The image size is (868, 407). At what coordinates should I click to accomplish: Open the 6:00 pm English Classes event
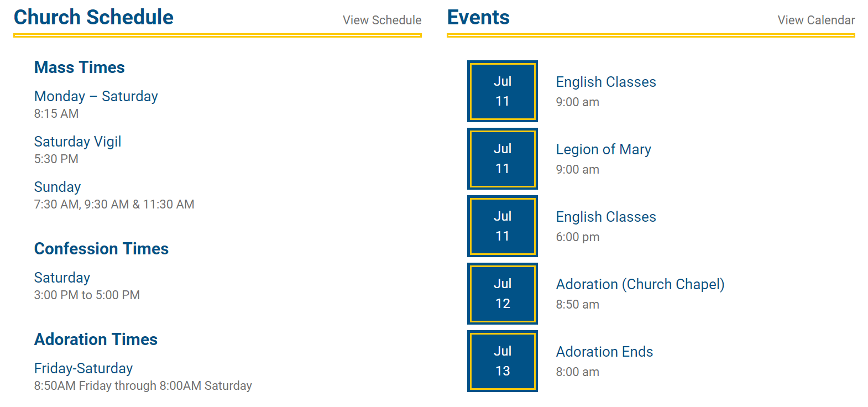[605, 217]
